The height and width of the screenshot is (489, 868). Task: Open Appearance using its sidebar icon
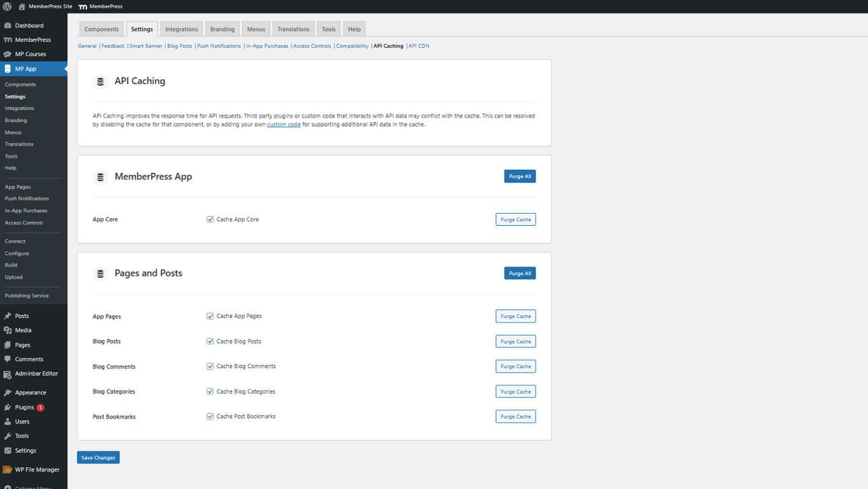(x=8, y=392)
